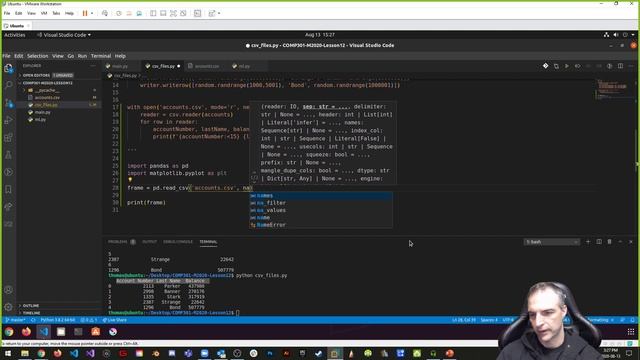Add a new terminal with plus icon

click(x=588, y=242)
